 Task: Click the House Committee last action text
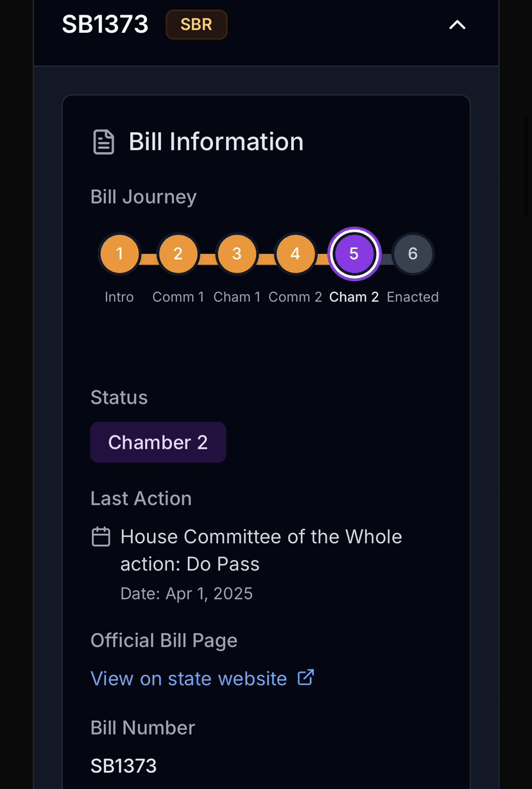tap(261, 550)
